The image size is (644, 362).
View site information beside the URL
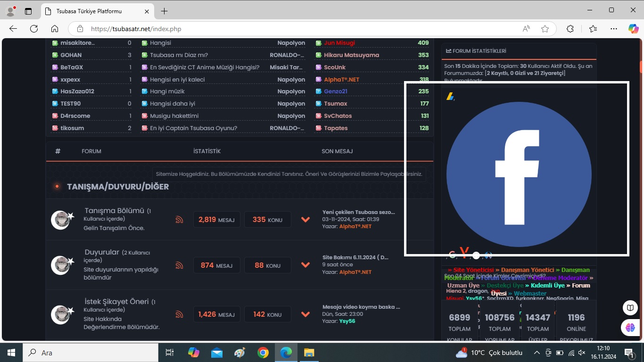[x=80, y=29]
